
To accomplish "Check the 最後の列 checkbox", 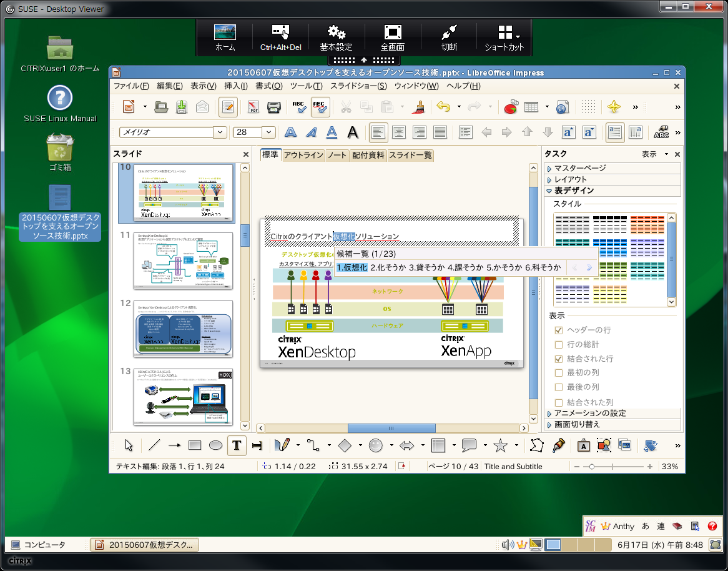I will [559, 387].
